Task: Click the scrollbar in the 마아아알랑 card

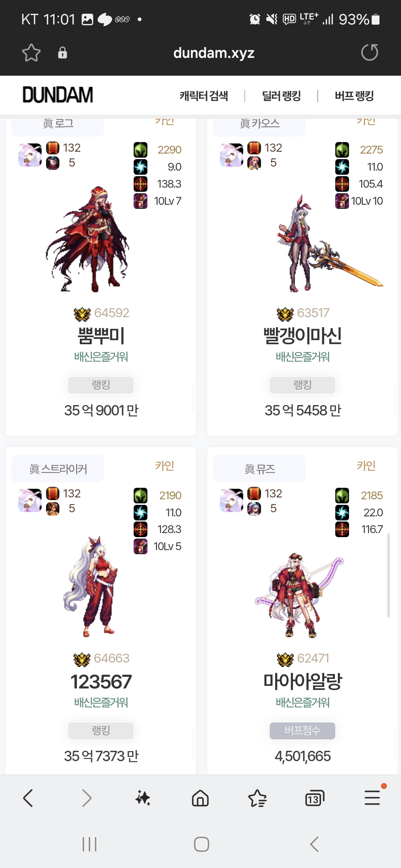Action: pyautogui.click(x=388, y=576)
